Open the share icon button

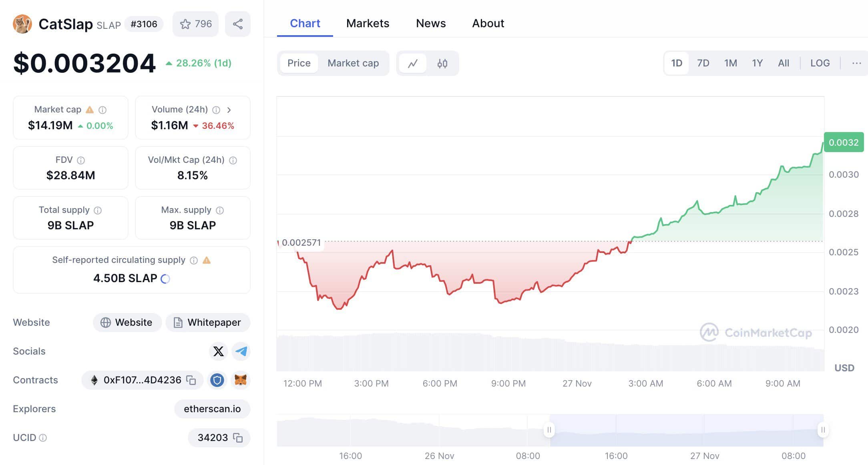pyautogui.click(x=238, y=24)
